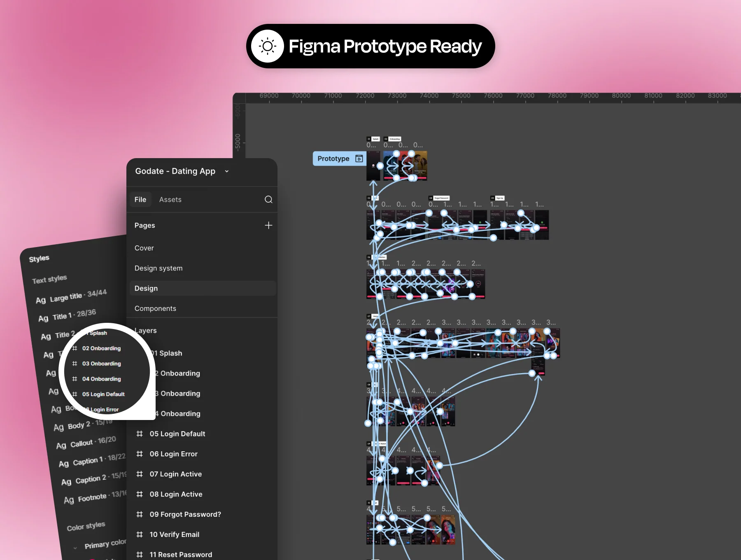Select the Caption 2 text style

point(95,479)
